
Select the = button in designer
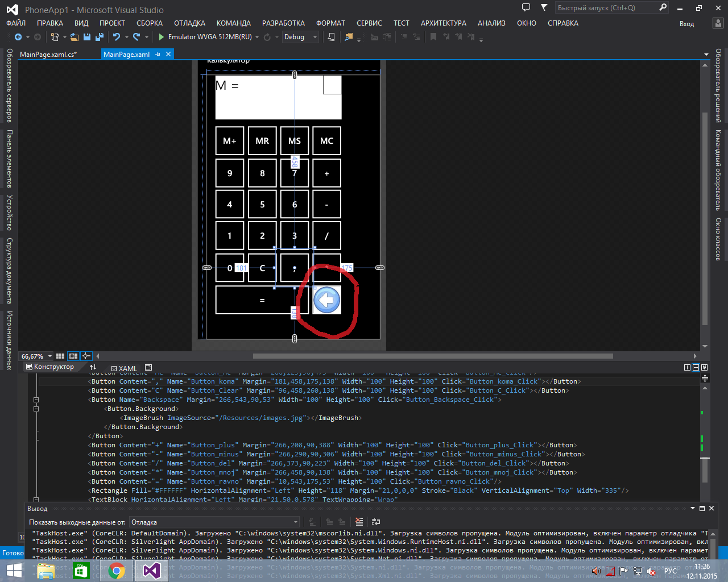point(262,300)
